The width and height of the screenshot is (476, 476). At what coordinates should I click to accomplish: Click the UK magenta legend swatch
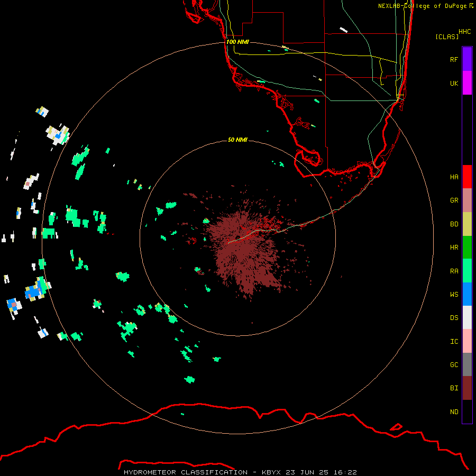pyautogui.click(x=467, y=83)
